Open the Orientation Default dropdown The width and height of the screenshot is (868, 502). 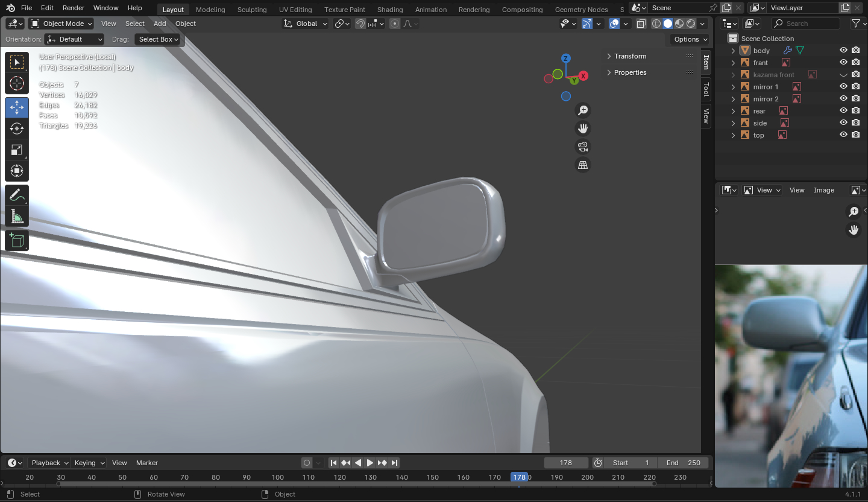point(75,39)
